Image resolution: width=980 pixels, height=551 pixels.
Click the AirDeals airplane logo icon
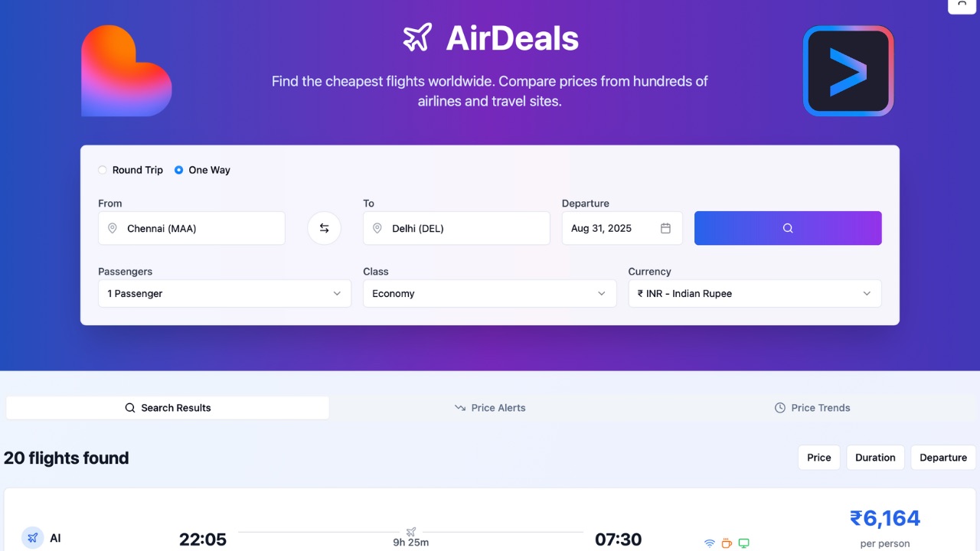pos(417,37)
